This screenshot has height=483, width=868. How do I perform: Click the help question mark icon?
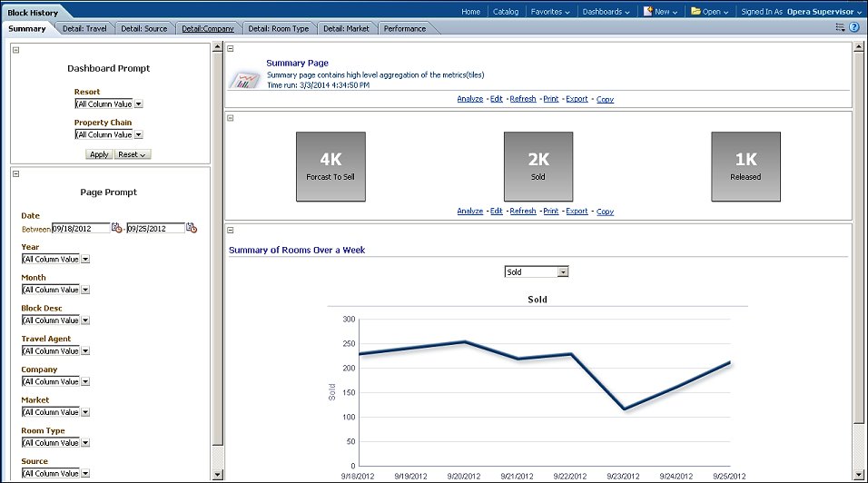point(853,28)
